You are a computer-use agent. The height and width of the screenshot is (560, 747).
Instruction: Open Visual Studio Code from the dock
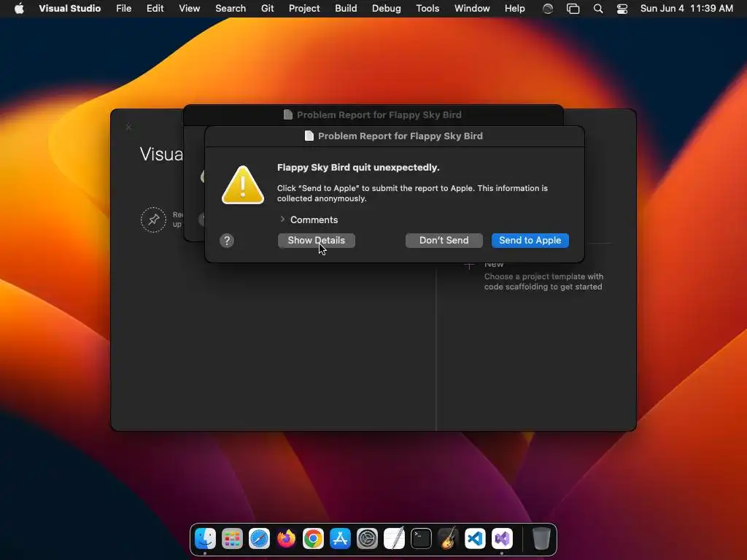[x=475, y=539]
